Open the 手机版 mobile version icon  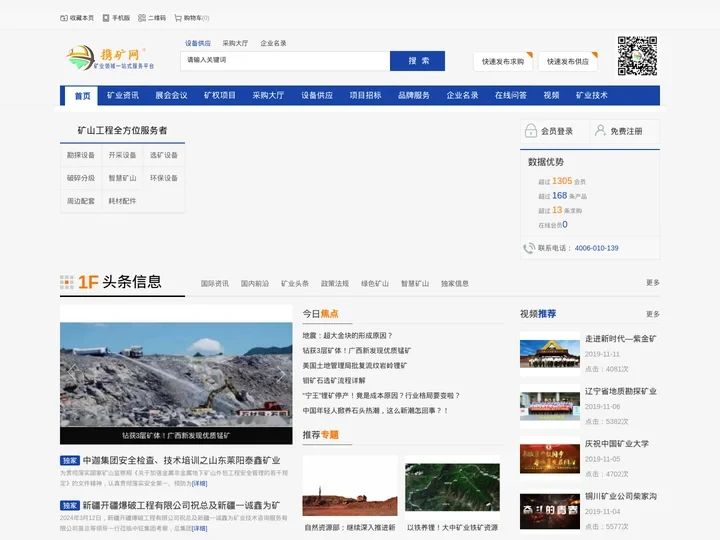coord(106,18)
